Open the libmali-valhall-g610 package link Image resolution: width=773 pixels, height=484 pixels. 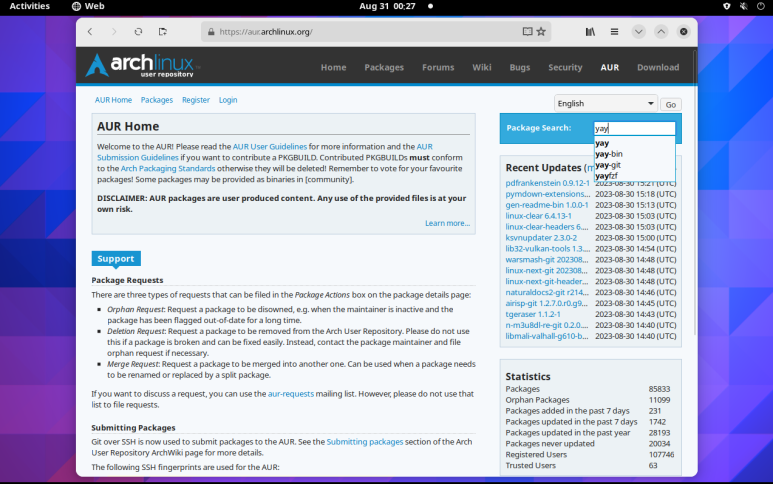(547, 336)
